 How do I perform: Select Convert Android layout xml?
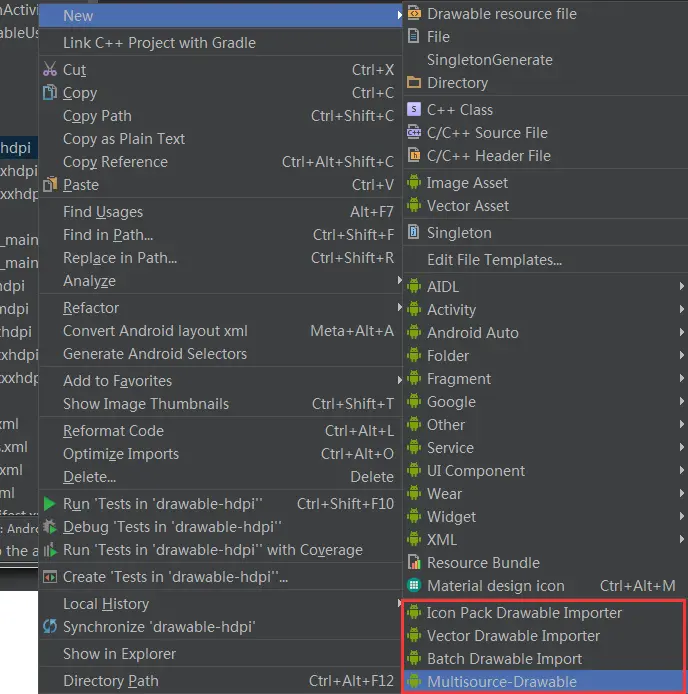click(220, 331)
